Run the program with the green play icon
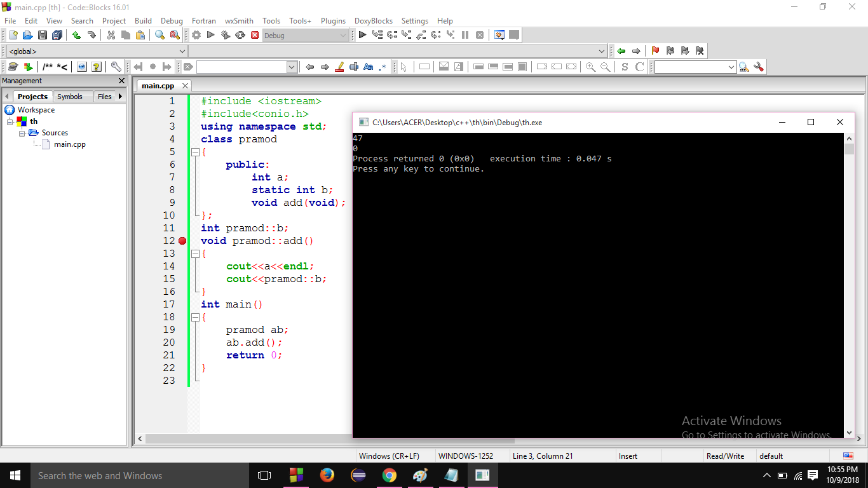 tap(210, 35)
